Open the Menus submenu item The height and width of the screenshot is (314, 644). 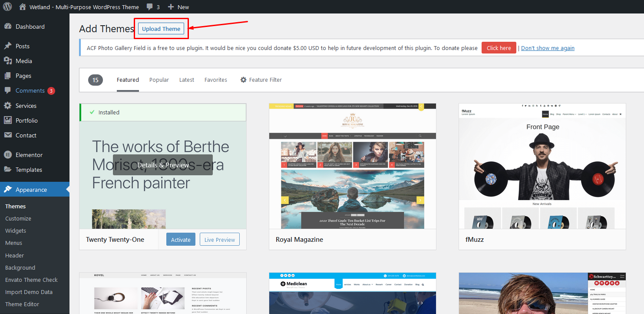(x=14, y=243)
